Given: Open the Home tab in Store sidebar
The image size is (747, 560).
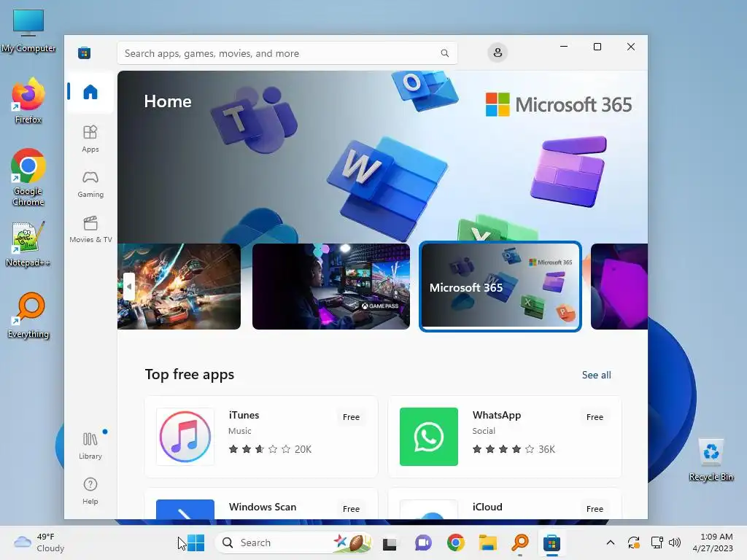Looking at the screenshot, I should (x=90, y=91).
